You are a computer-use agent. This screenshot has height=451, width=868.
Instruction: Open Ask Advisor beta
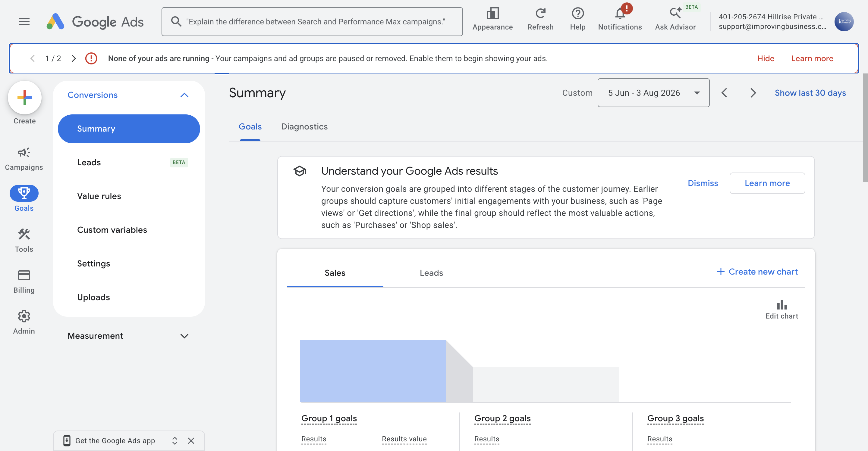click(x=675, y=19)
